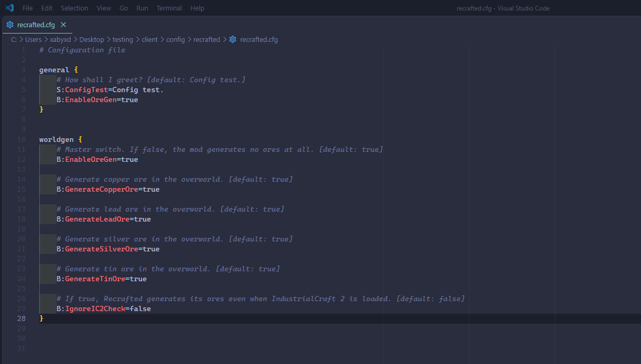Click the '# Master switch' comment line
The width and height of the screenshot is (641, 364).
pyautogui.click(x=220, y=149)
